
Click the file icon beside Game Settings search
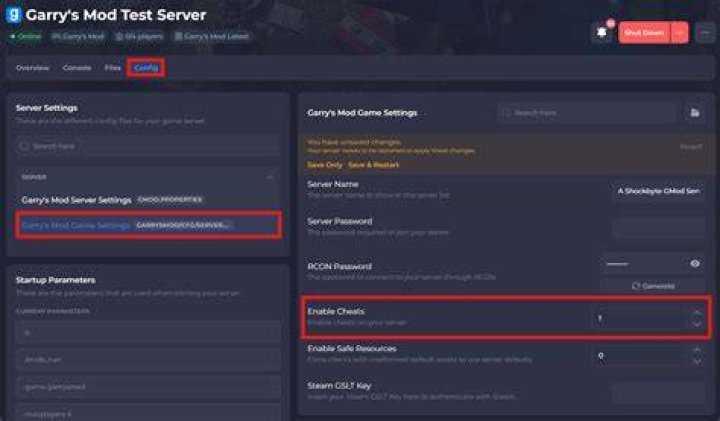click(695, 112)
